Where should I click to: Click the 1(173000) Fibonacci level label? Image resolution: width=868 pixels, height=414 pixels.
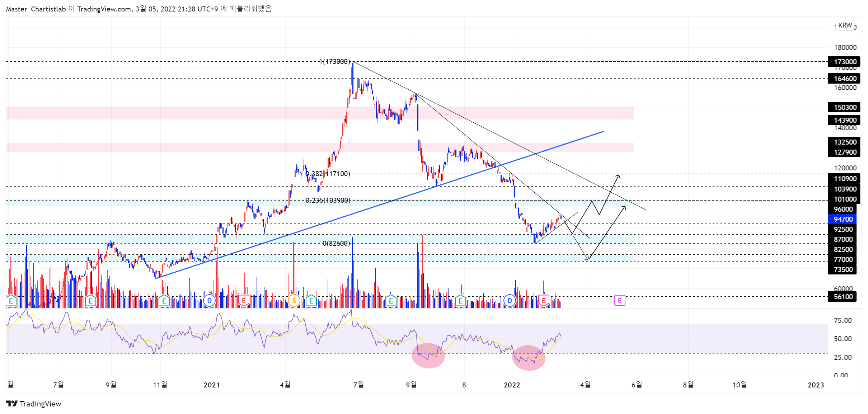[334, 61]
